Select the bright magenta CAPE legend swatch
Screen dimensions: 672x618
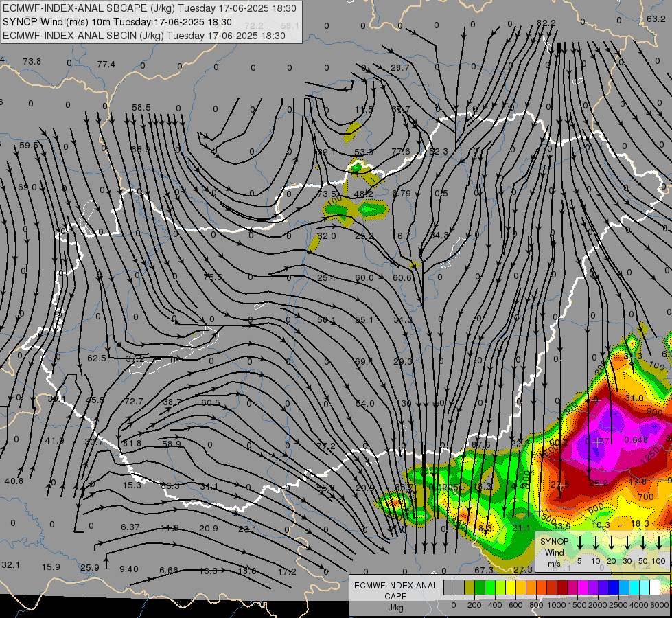pyautogui.click(x=583, y=587)
